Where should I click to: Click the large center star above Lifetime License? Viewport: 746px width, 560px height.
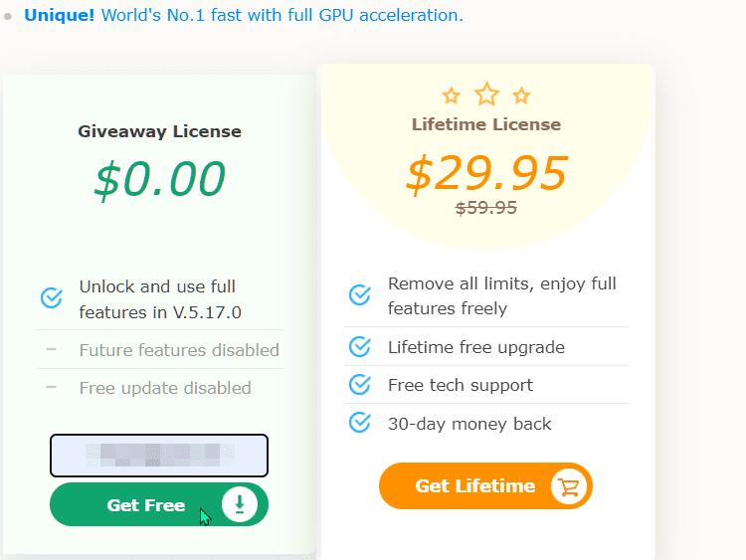pyautogui.click(x=486, y=94)
